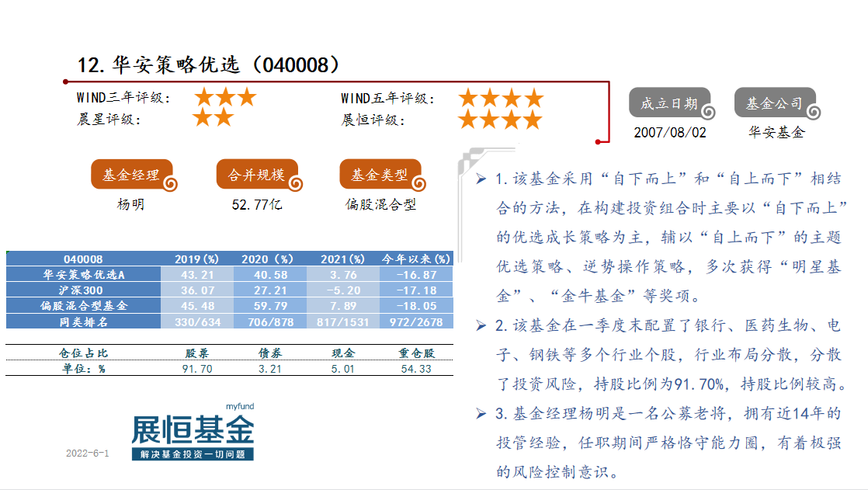868x490 pixels.
Task: Click the "重仓股" column header
Action: [x=416, y=353]
